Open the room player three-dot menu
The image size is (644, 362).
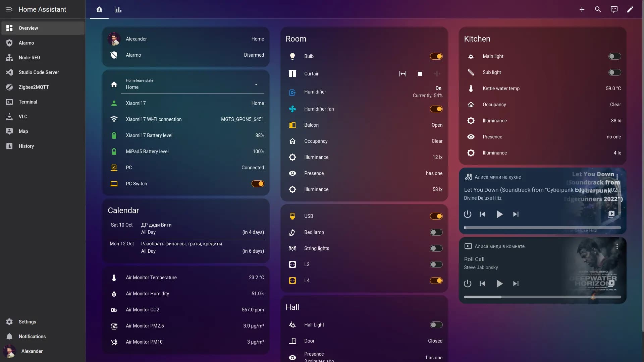[617, 246]
